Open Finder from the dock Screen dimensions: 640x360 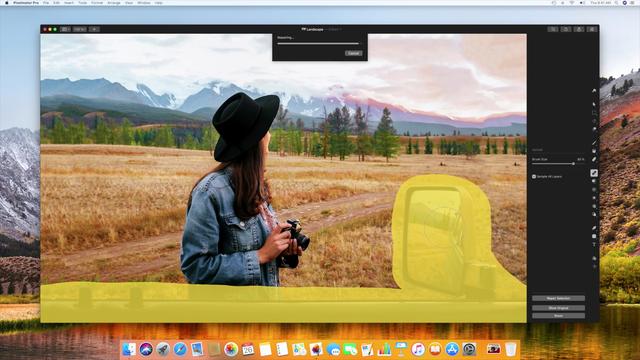pyautogui.click(x=129, y=349)
